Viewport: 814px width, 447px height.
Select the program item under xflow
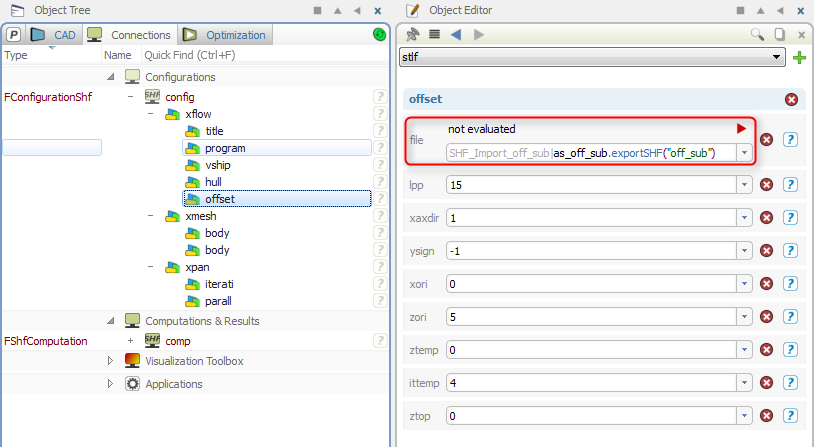(225, 148)
